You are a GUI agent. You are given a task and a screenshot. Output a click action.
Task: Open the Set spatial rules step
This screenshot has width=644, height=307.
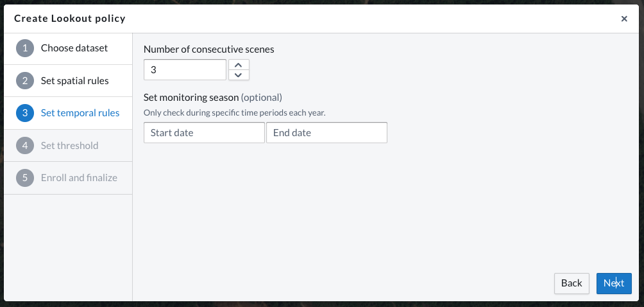coord(74,81)
